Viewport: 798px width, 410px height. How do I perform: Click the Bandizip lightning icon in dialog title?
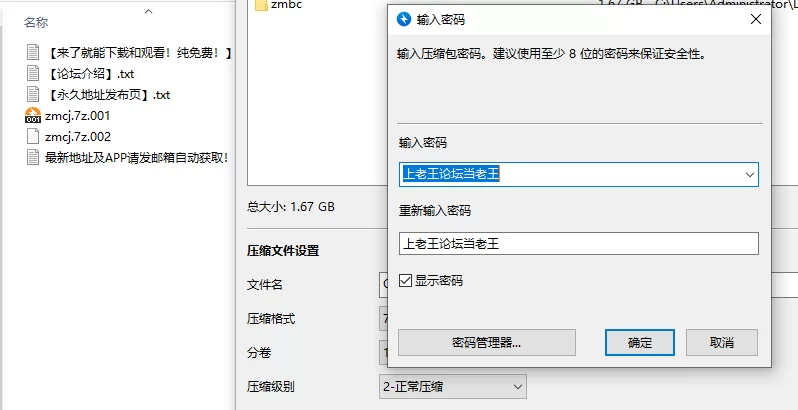404,20
